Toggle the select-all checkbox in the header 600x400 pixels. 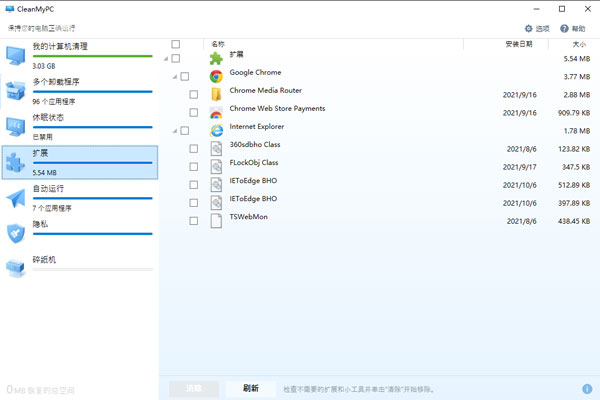[x=176, y=44]
